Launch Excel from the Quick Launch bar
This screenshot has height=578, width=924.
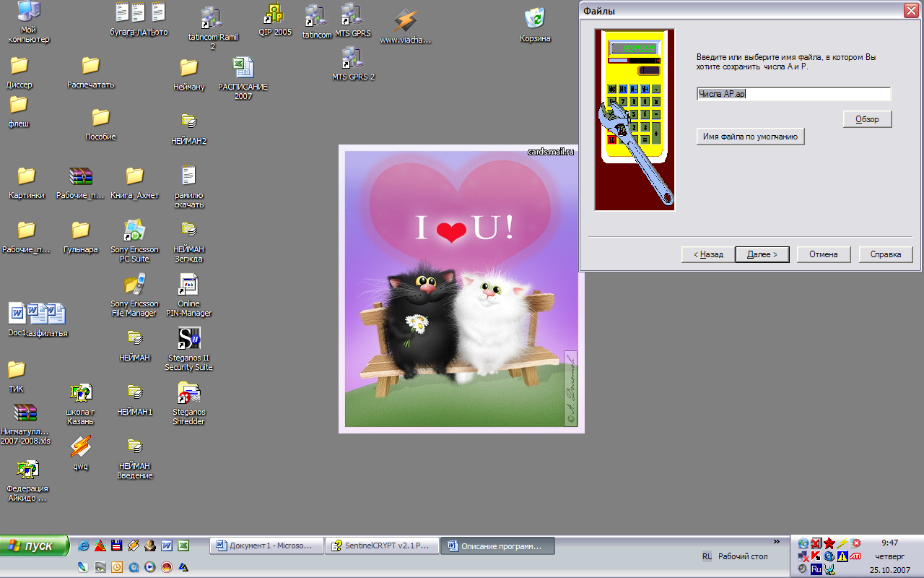183,546
